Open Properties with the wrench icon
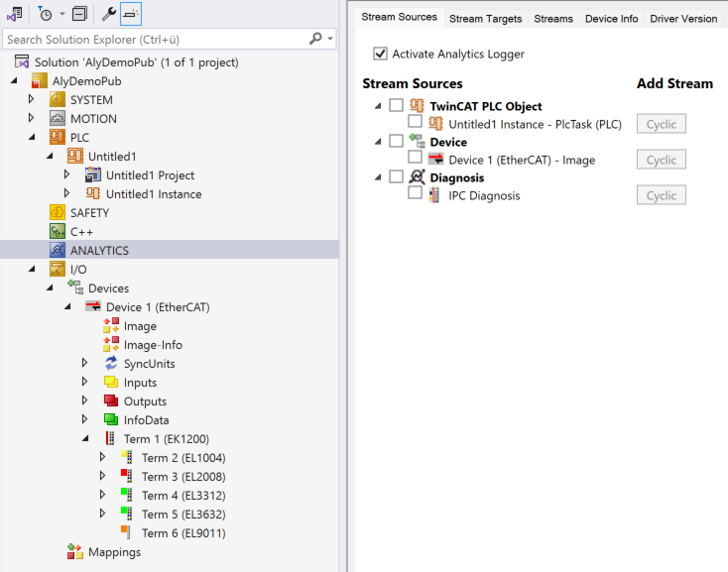 [x=109, y=14]
